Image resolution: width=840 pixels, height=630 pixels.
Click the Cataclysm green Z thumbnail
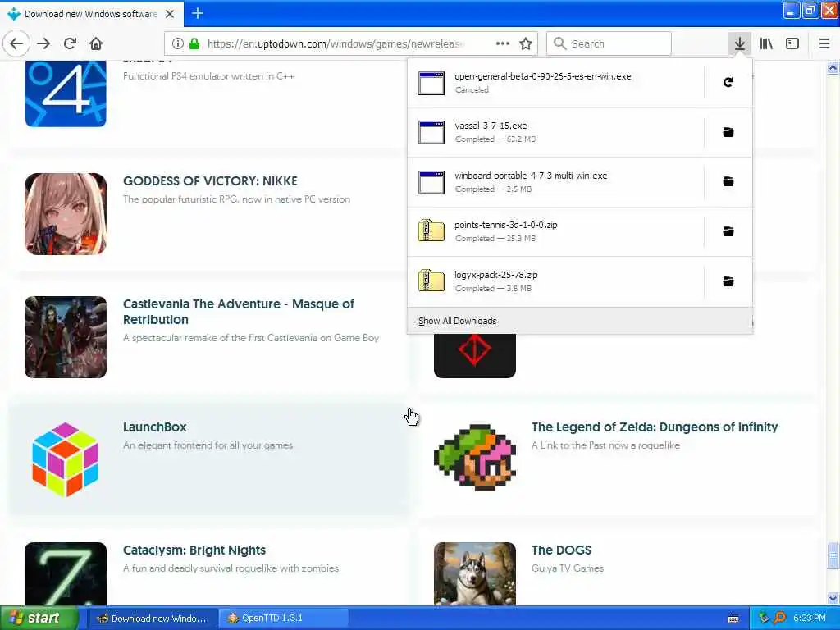(x=66, y=573)
